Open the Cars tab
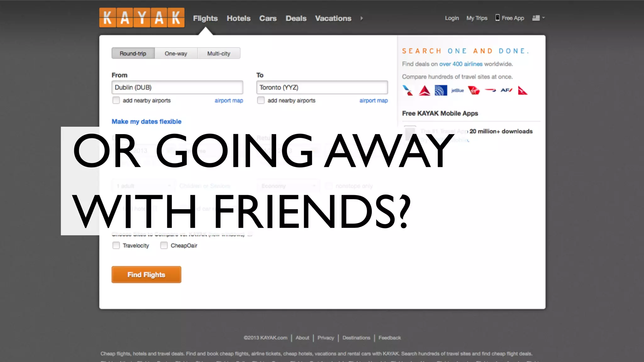 click(x=268, y=18)
